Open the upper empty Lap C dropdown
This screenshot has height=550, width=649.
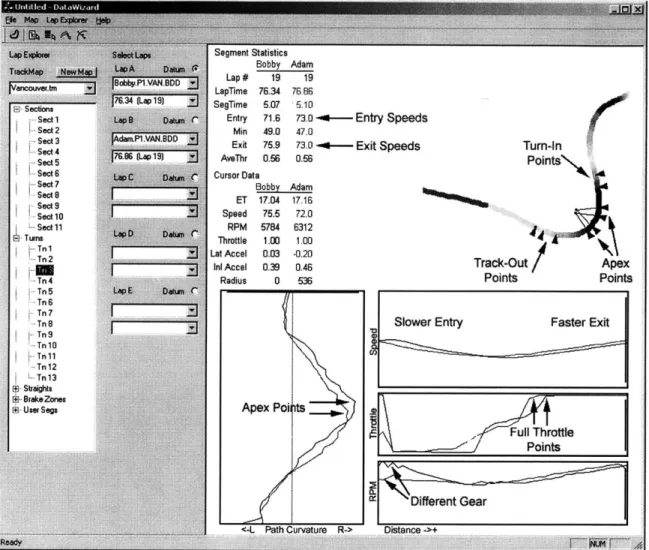(192, 194)
